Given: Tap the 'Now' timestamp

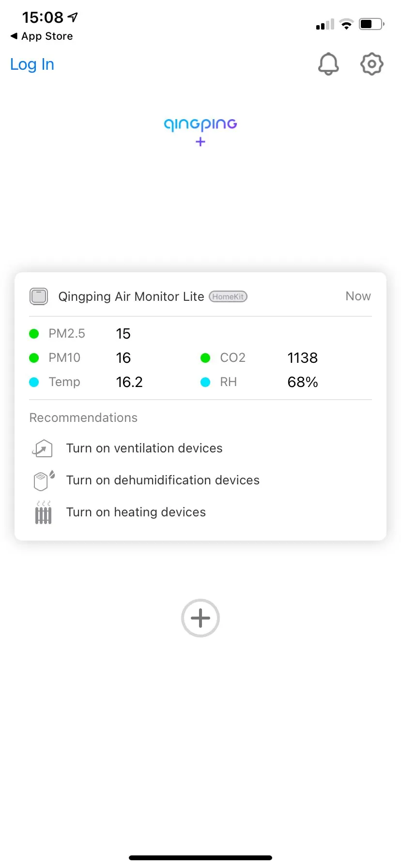Looking at the screenshot, I should click(x=358, y=296).
